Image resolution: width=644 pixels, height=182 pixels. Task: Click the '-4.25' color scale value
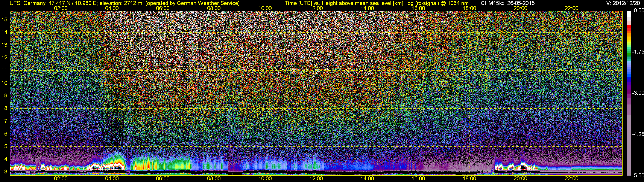638,134
